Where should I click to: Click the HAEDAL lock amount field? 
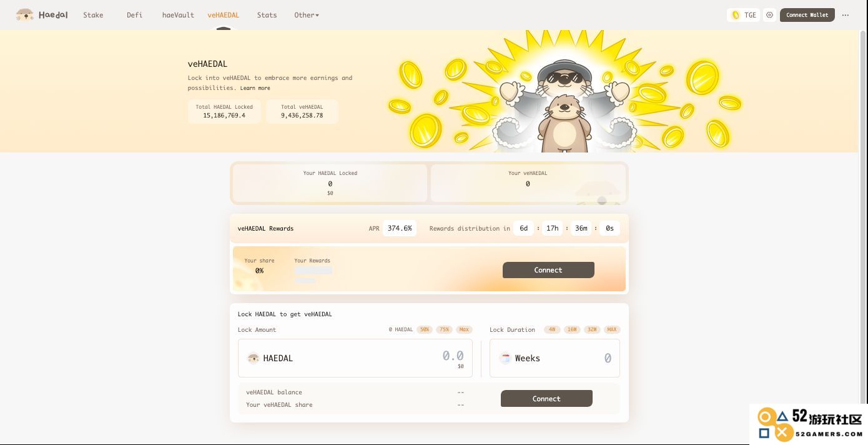(x=355, y=358)
